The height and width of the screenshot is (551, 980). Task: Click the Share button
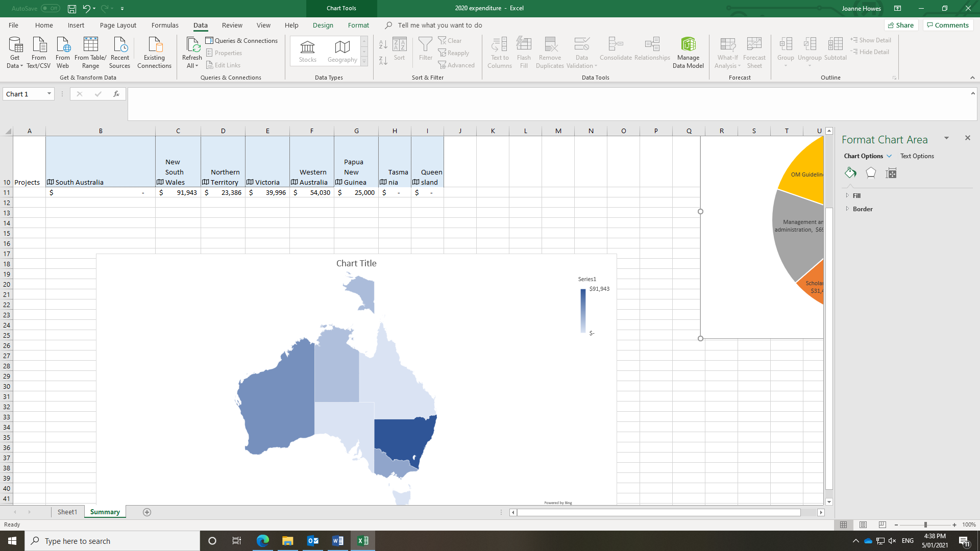click(901, 25)
